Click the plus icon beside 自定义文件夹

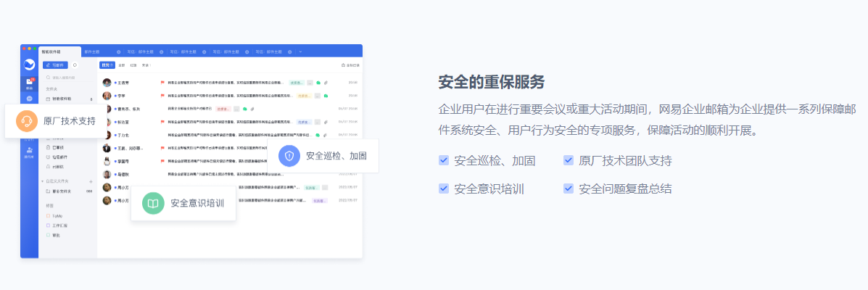[x=91, y=181]
